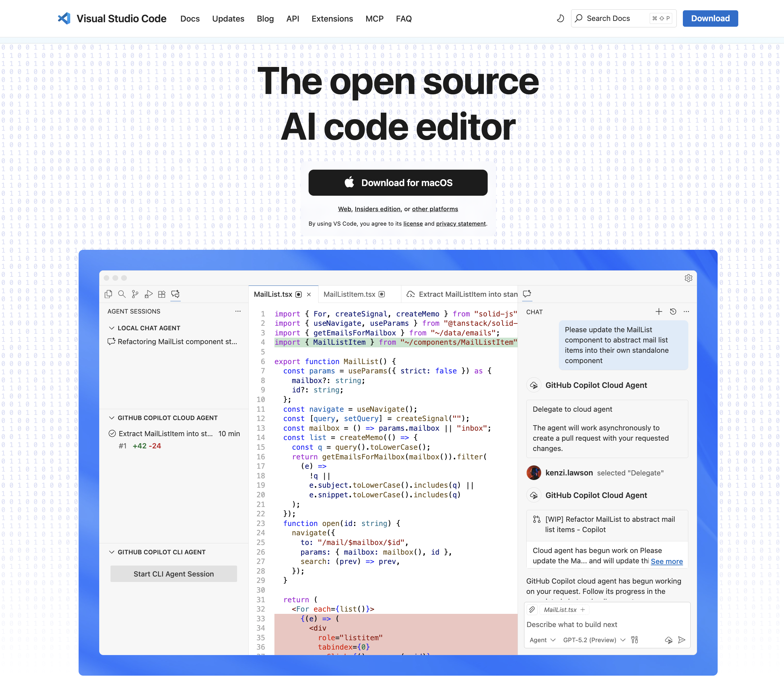Click the Visual Studio Code title text
This screenshot has height=694, width=784.
[x=121, y=18]
